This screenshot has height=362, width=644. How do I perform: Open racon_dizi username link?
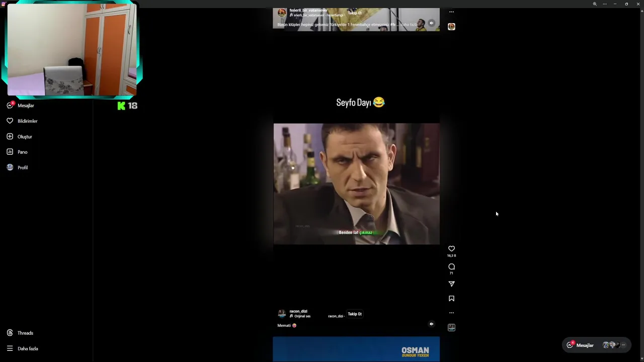coord(298,311)
